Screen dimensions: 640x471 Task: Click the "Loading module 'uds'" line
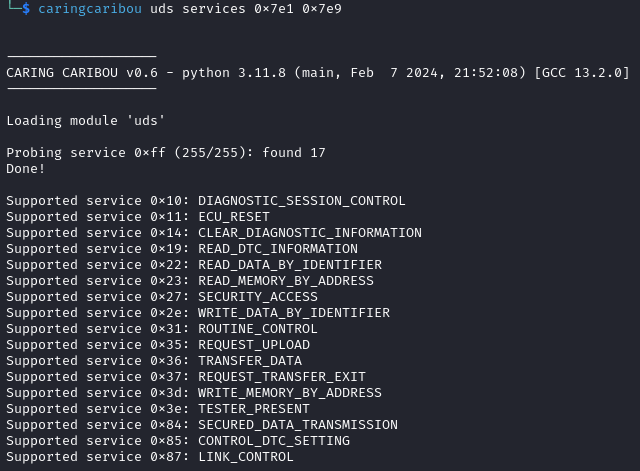click(86, 121)
